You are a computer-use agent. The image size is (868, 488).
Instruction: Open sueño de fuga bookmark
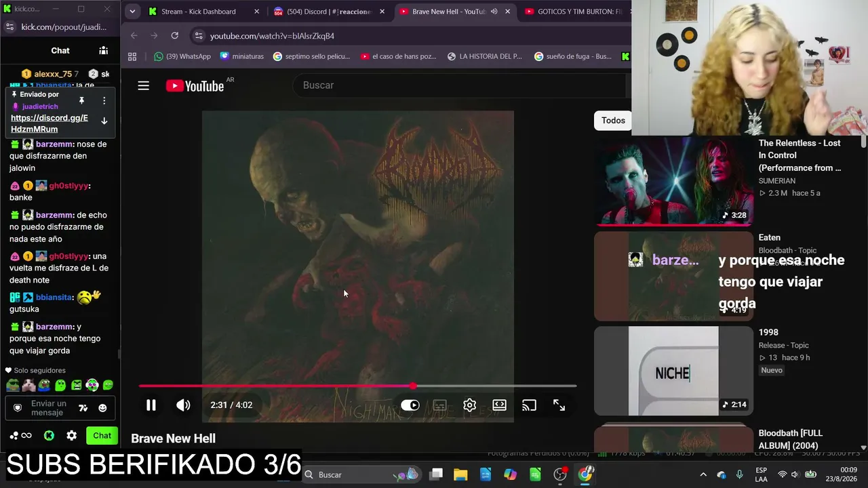point(573,56)
